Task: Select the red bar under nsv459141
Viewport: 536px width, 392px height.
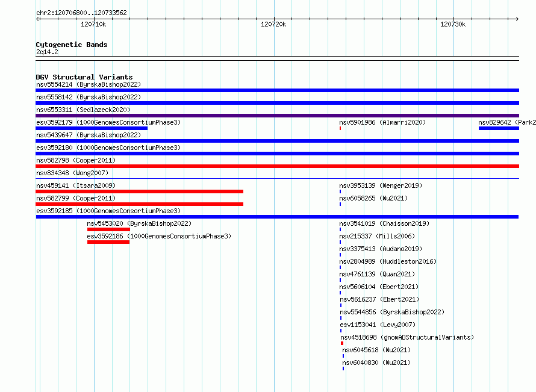Action: 140,191
